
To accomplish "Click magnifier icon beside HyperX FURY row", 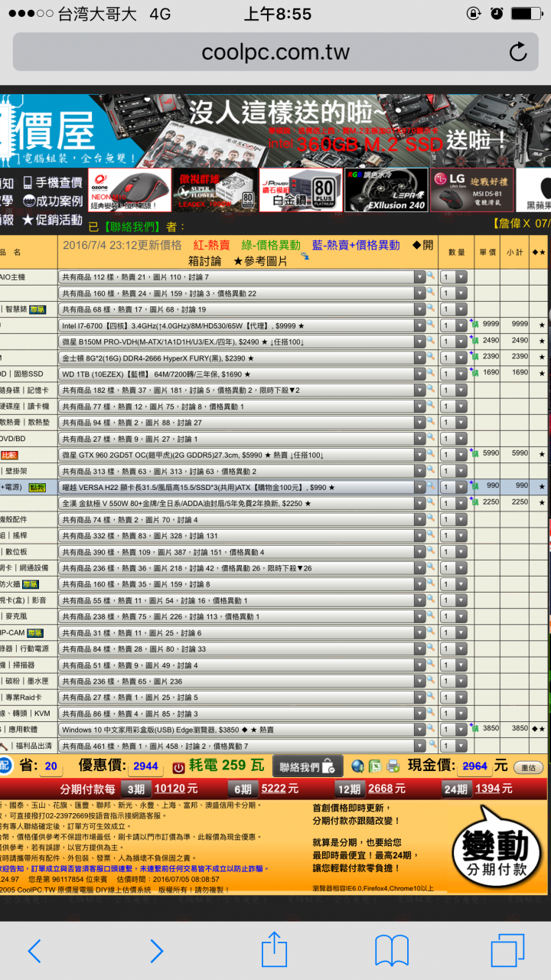I will (431, 357).
